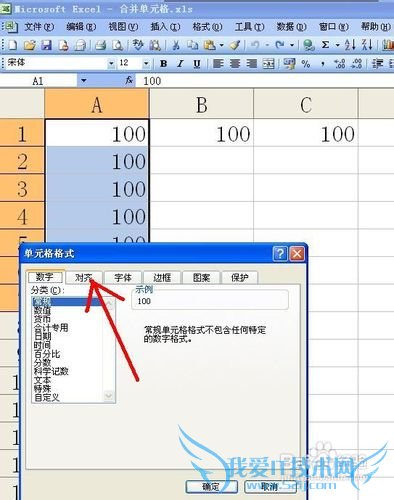Open the AutoSum functions dropdown arrow
Screen dimensions: 394x500
(x=337, y=45)
